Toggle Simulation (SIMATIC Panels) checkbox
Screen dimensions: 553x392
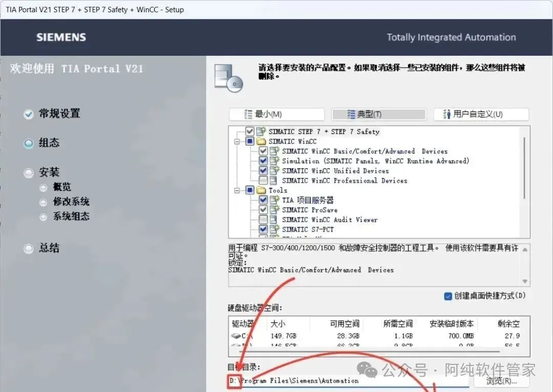[x=263, y=161]
